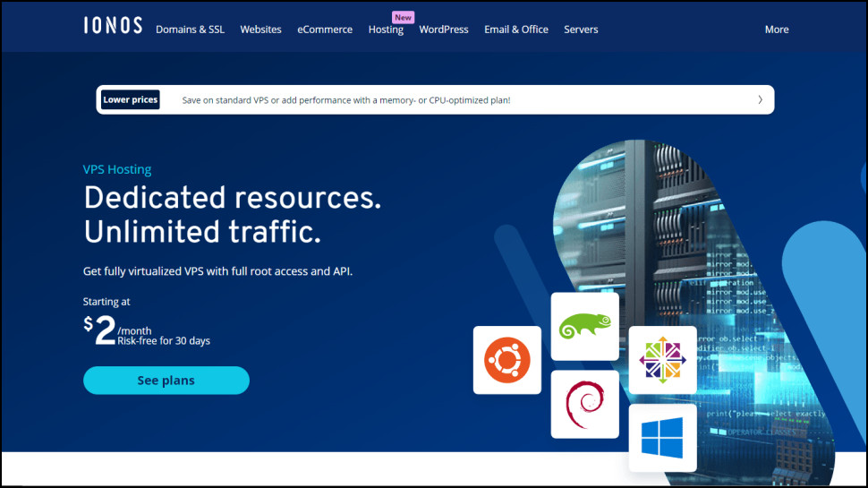Open the Hosting menu
Viewport: 868px width, 488px height.
tap(386, 30)
